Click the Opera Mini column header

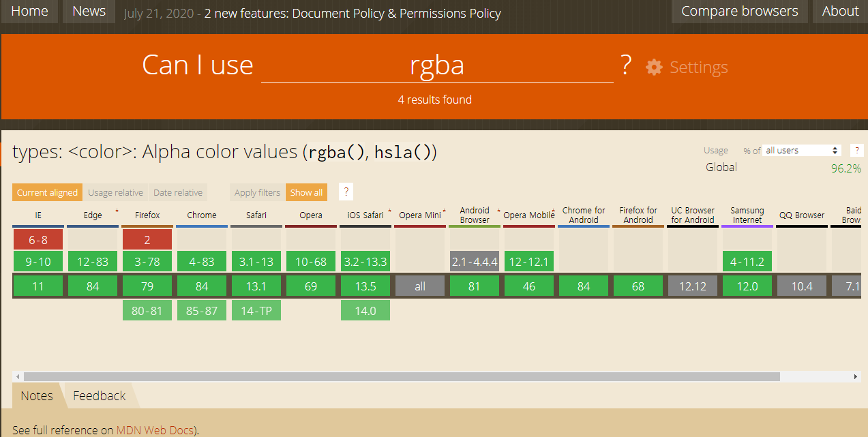coord(420,215)
